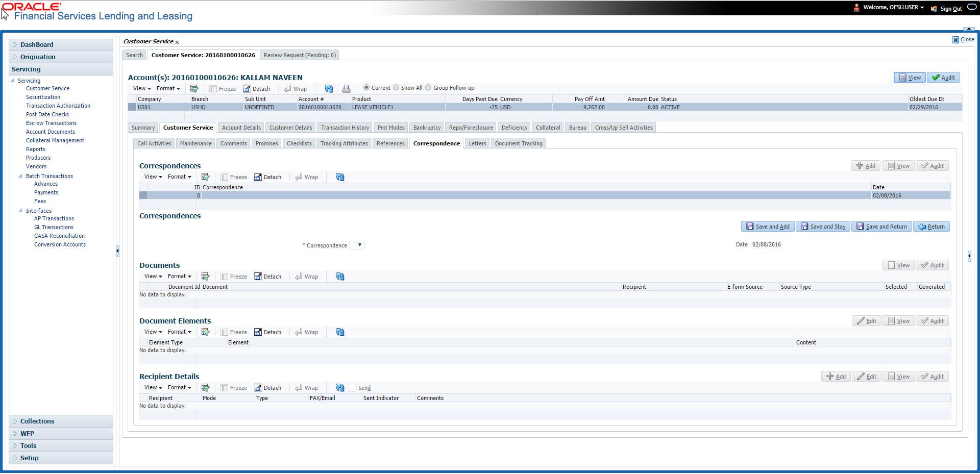Select the Group Follow-up radio button
This screenshot has height=474, width=980.
(x=428, y=87)
